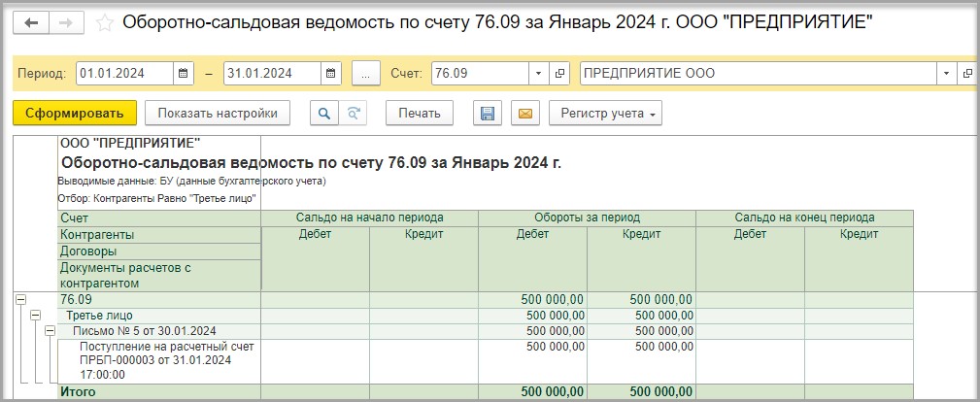
Task: Send report by email envelope icon
Action: [524, 114]
